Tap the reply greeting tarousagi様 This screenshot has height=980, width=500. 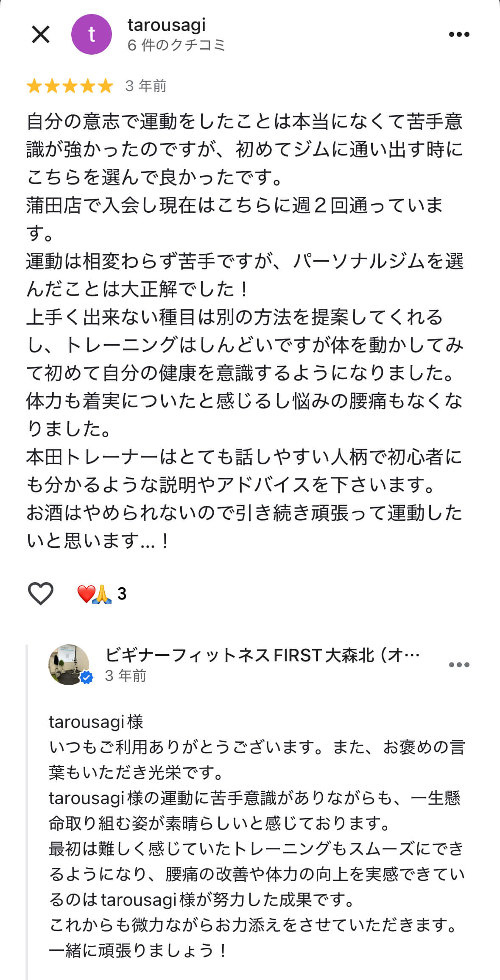pyautogui.click(x=96, y=722)
